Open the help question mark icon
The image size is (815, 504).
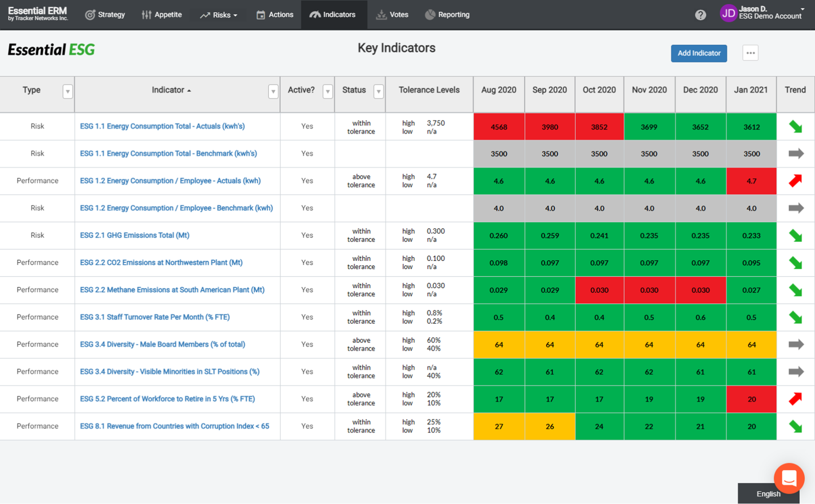tap(700, 14)
